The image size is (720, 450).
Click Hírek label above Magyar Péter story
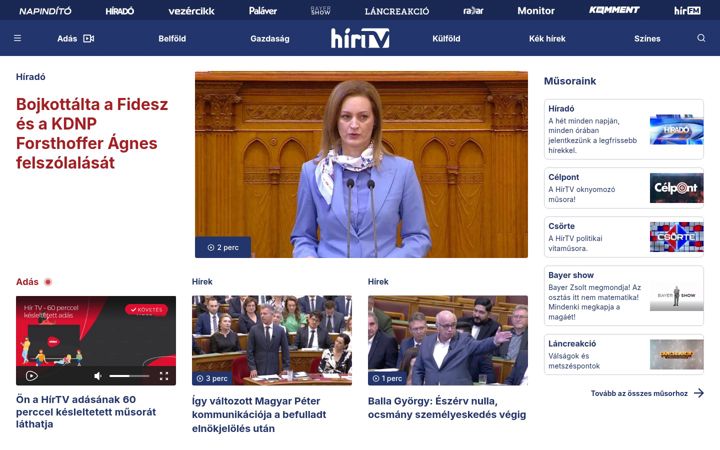click(x=202, y=281)
